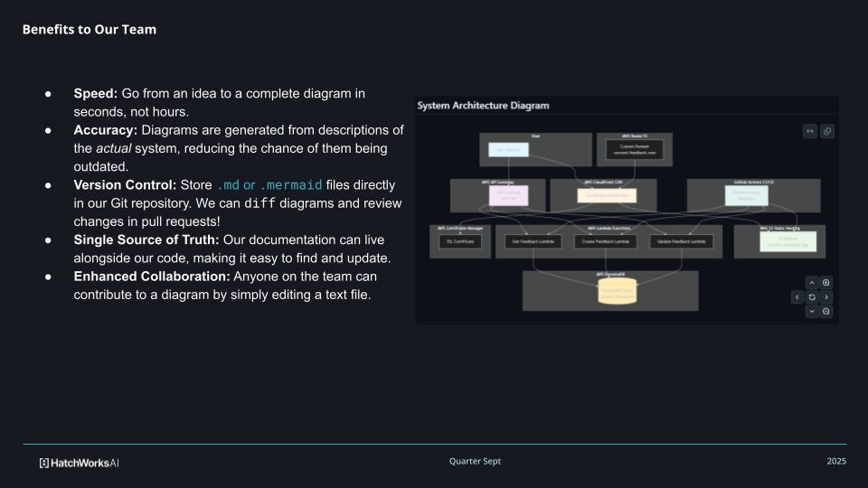Select the Update Feedback Lambda node

click(681, 241)
